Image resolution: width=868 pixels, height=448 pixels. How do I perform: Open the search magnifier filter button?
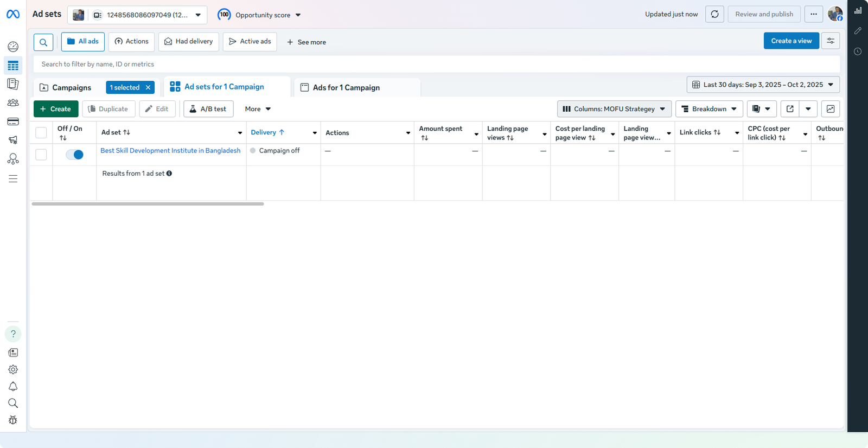pos(43,42)
